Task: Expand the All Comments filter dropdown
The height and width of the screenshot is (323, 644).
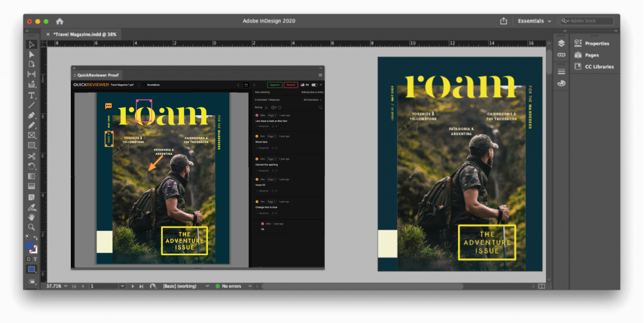Action: 312,100
